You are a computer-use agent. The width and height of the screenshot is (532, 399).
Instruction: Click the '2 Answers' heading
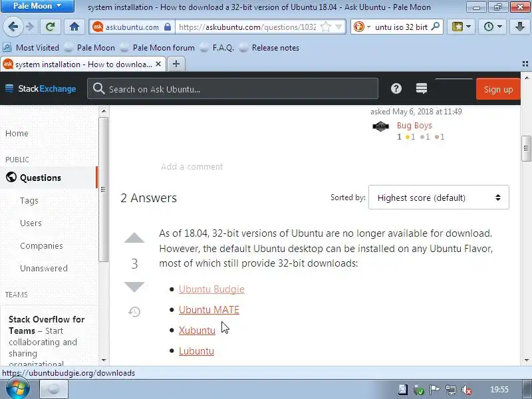(148, 198)
